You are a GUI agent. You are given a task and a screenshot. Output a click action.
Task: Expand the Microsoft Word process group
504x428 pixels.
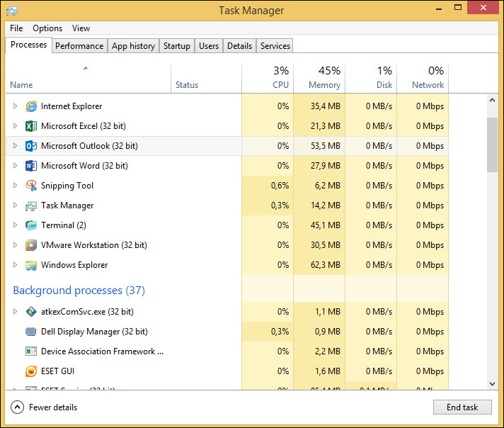(x=15, y=165)
